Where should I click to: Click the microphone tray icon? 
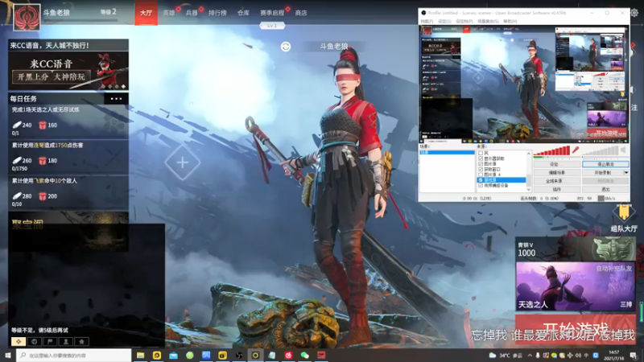coord(538,356)
